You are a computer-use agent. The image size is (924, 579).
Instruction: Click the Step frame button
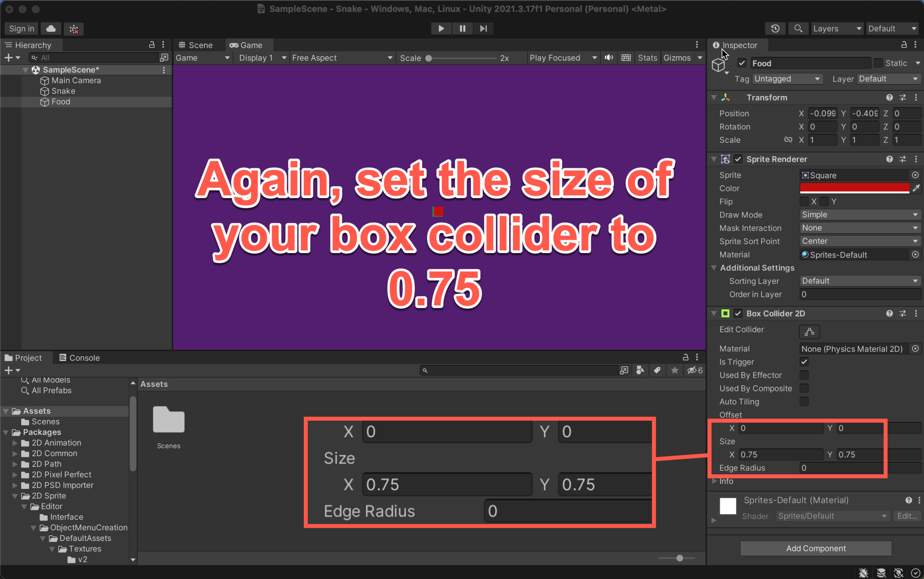483,28
